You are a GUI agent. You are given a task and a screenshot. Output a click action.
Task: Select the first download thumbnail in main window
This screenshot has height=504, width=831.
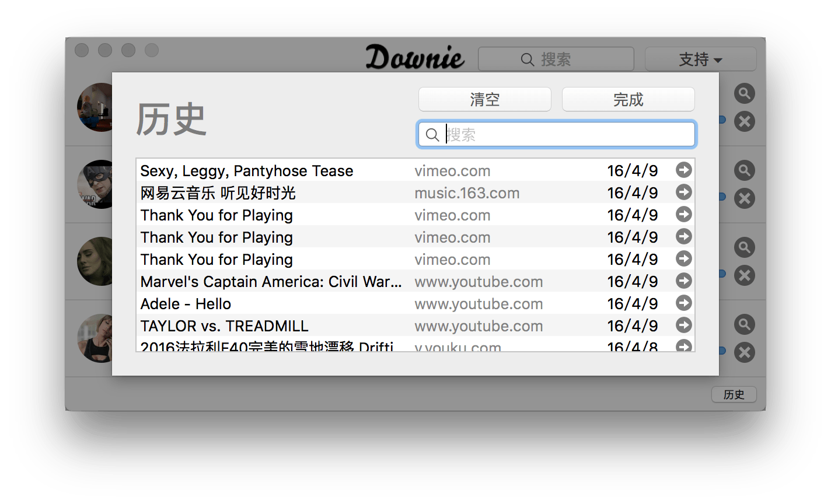95,107
